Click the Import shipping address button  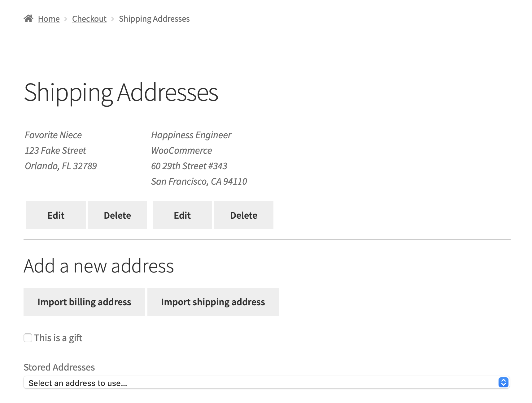coord(213,302)
